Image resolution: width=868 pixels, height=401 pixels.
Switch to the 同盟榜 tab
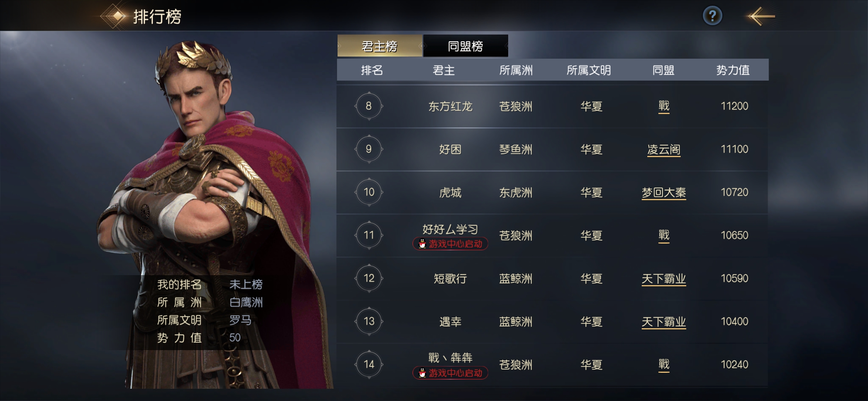466,46
